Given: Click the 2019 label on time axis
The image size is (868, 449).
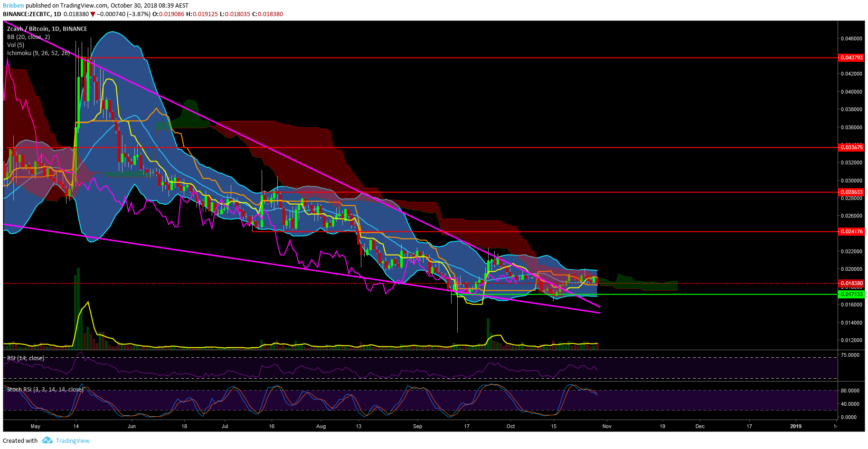Looking at the screenshot, I should tap(796, 426).
